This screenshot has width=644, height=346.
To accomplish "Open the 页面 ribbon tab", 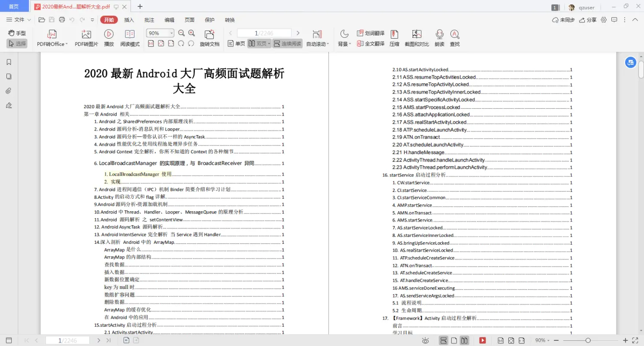I will 189,20.
